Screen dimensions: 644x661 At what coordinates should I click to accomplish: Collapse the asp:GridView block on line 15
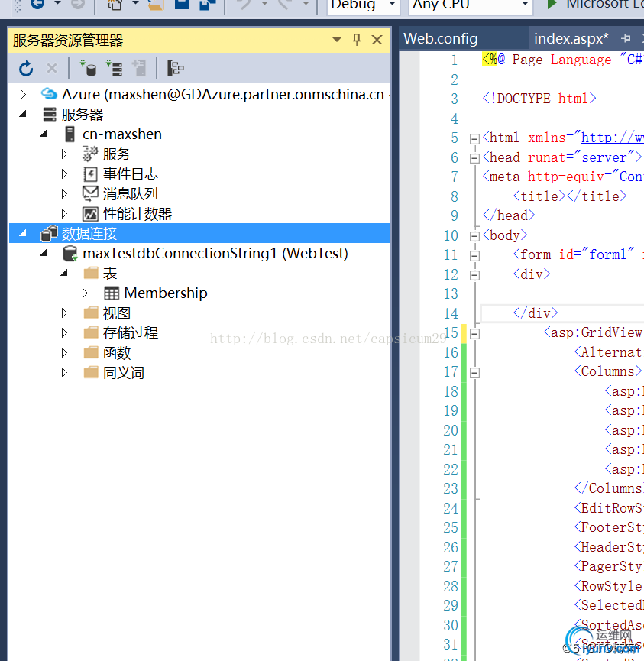point(474,333)
